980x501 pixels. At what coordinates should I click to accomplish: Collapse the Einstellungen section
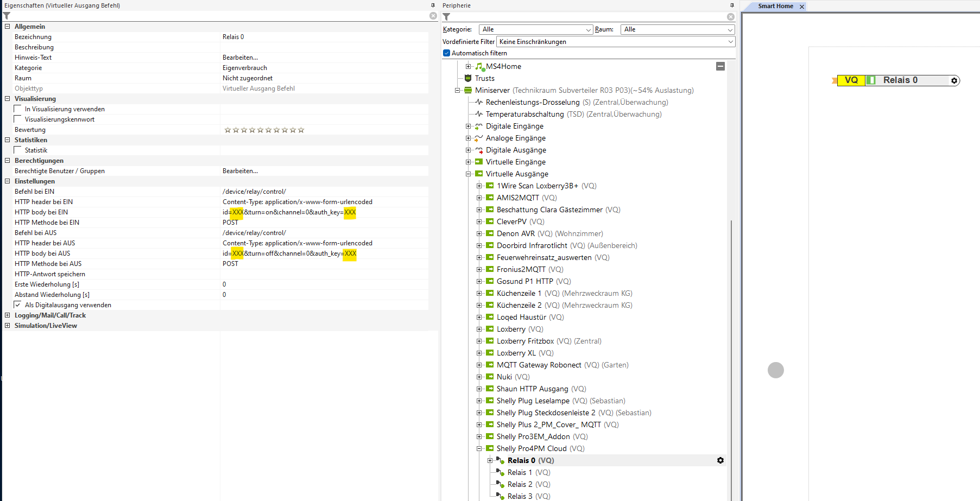(7, 181)
